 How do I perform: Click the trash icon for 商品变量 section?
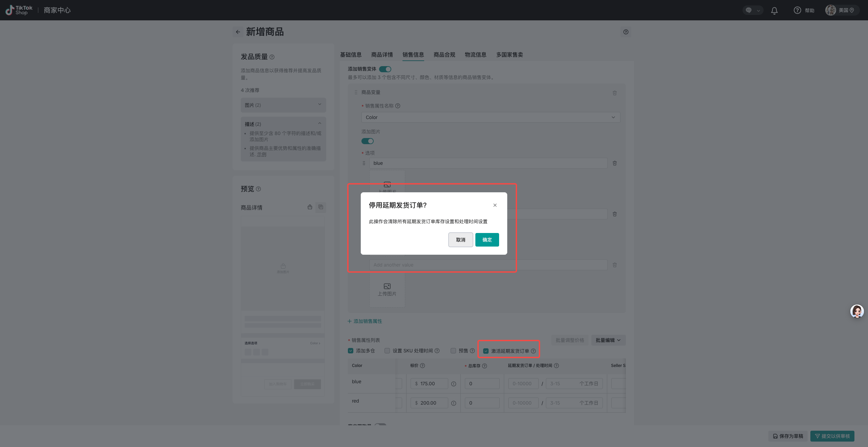614,93
